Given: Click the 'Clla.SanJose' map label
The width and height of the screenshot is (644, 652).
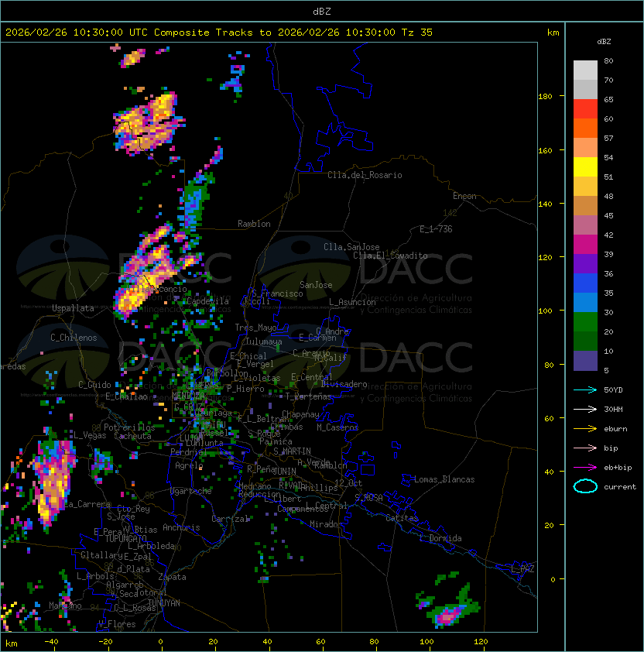Looking at the screenshot, I should (351, 247).
